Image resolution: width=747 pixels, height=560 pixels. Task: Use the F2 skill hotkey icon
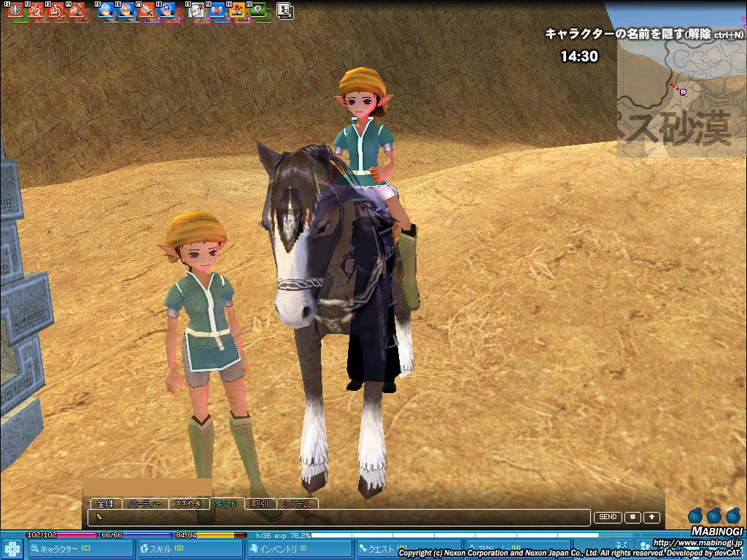[36, 9]
